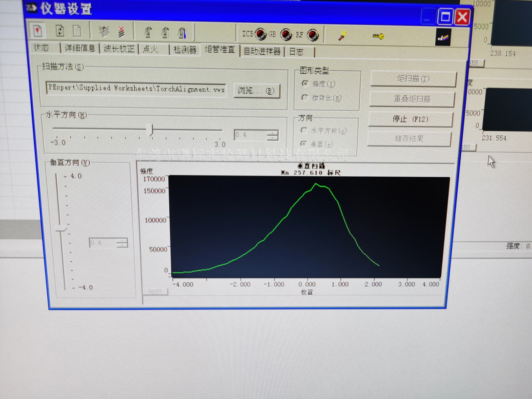Image resolution: width=532 pixels, height=399 pixels.
Task: Click the torch flashlight icon in toolbar
Action: pos(343,36)
